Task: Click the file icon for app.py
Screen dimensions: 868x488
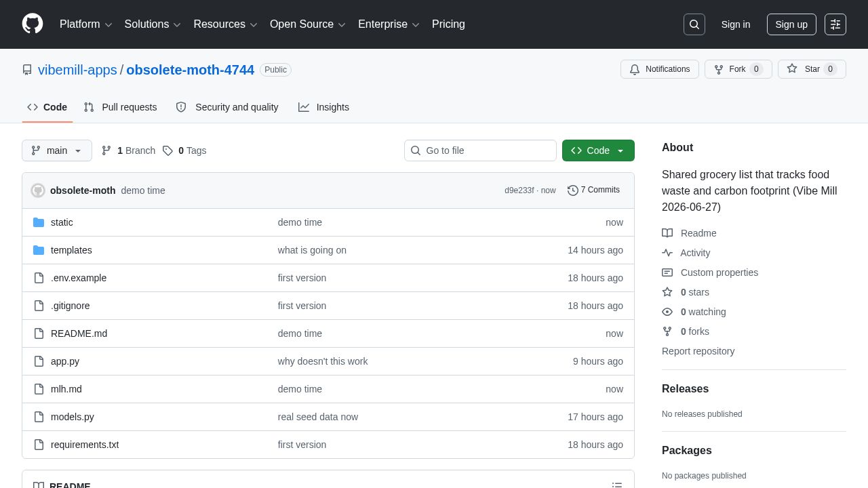Action: pyautogui.click(x=39, y=361)
